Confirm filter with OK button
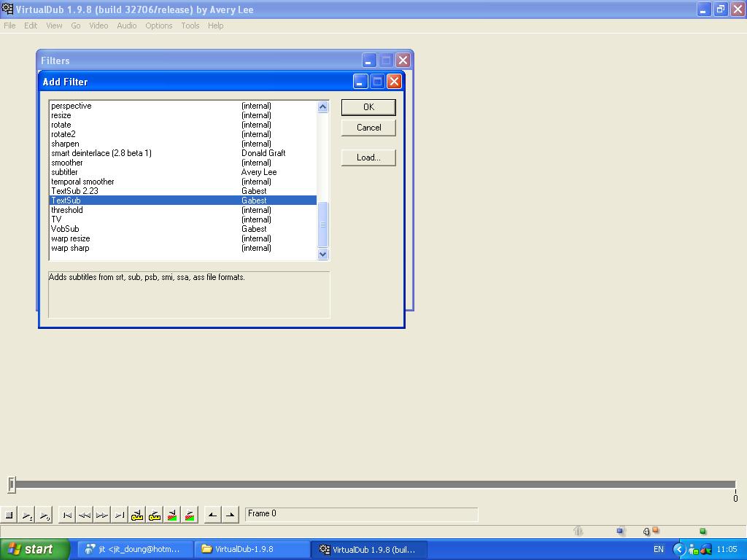Viewport: 747px width, 560px height. (x=368, y=107)
